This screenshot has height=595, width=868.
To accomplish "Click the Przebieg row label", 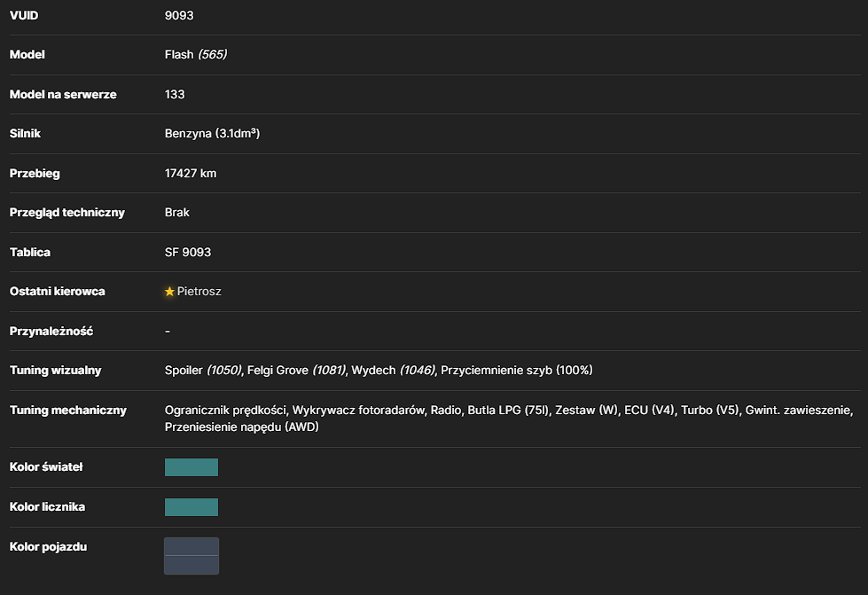I will pyautogui.click(x=35, y=173).
